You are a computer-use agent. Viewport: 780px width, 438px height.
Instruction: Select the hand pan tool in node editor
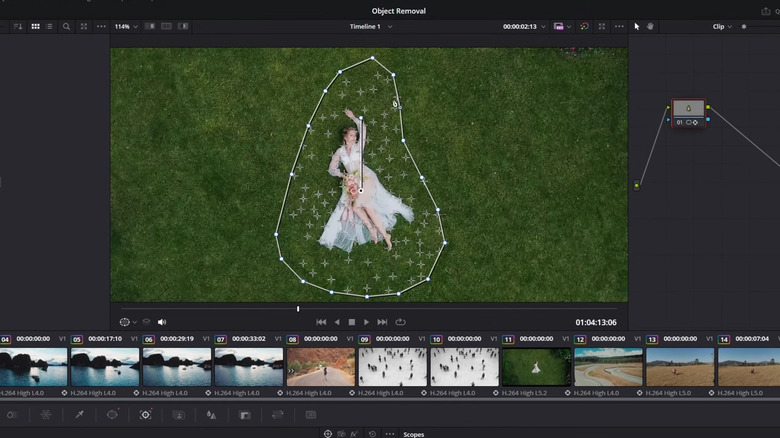point(650,26)
